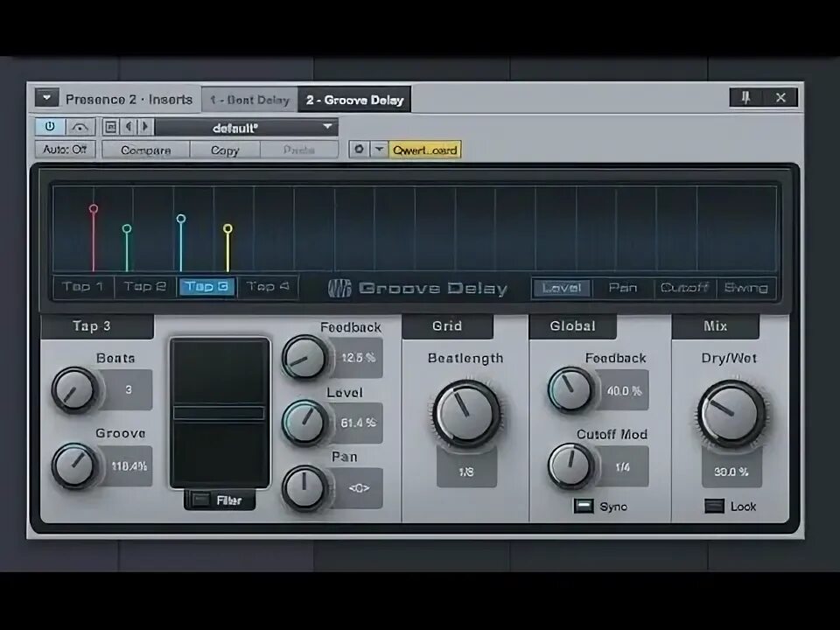Go to the previous preset arrow
This screenshot has width=840, height=630.
coord(128,127)
